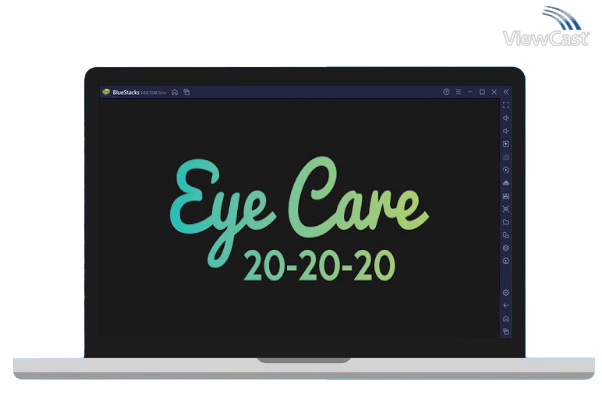Open the keyboard controls icon
Viewport: 602px width, 414px height.
pyautogui.click(x=506, y=157)
